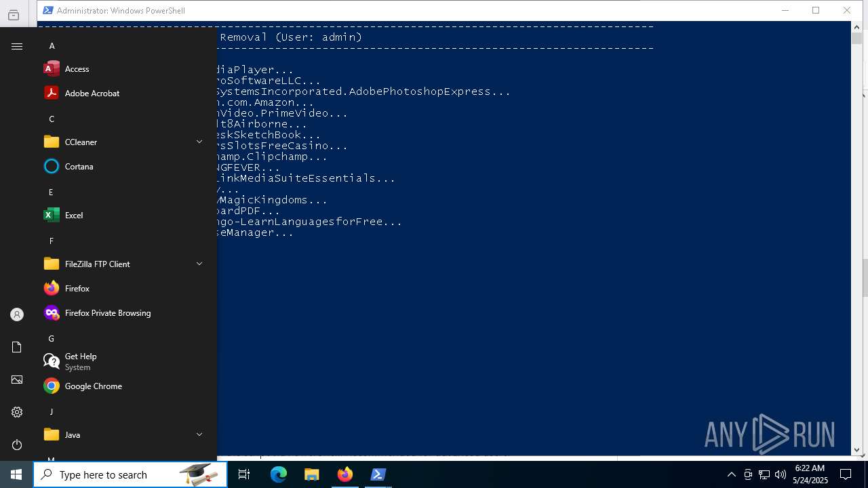Click PowerShell scrollbar up arrow
This screenshot has height=488, width=868.
pyautogui.click(x=857, y=27)
